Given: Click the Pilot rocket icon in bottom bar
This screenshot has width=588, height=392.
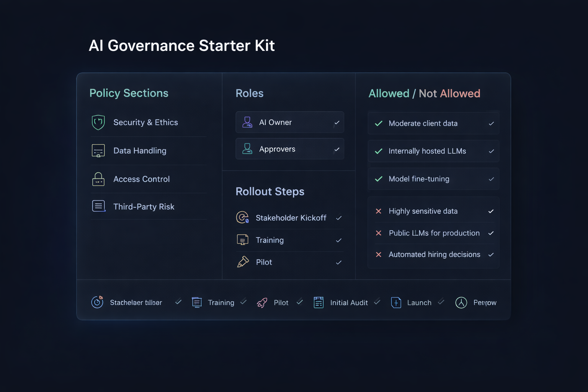Looking at the screenshot, I should tap(262, 303).
